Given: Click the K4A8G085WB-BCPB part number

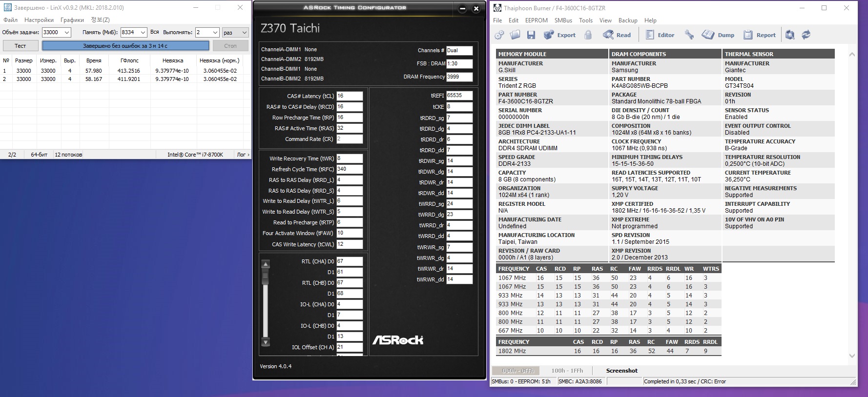Looking at the screenshot, I should [x=640, y=86].
